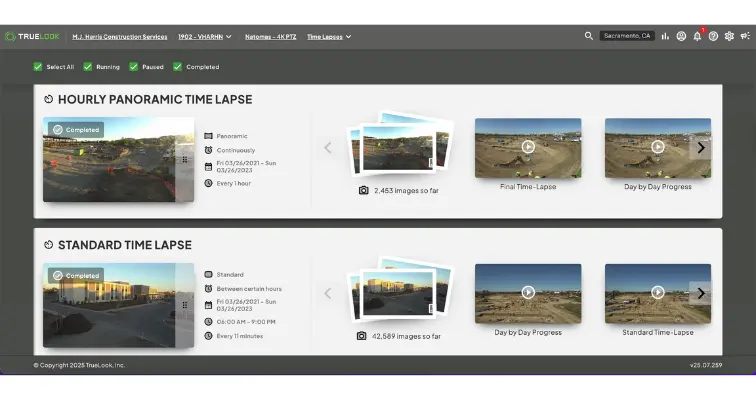Click Completed badge on Hourly Panoramic preview

coord(76,130)
